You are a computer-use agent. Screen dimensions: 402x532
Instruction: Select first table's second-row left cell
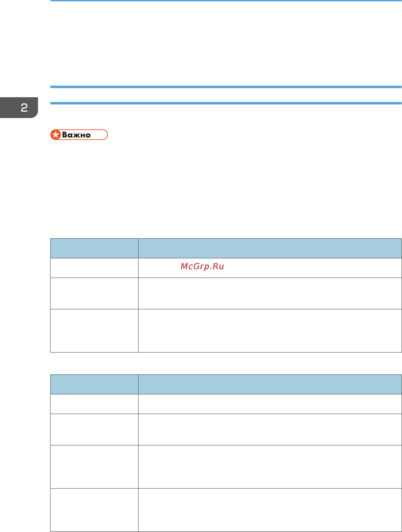click(94, 293)
